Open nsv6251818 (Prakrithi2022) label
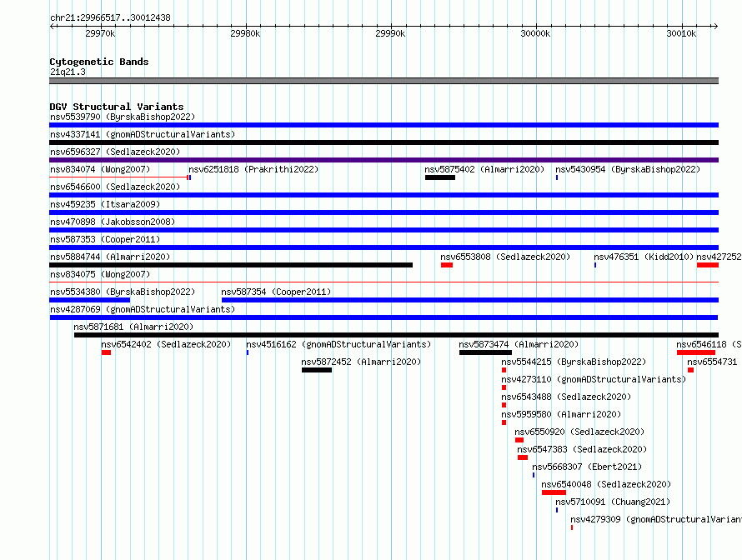This screenshot has width=742, height=560. pos(253,169)
